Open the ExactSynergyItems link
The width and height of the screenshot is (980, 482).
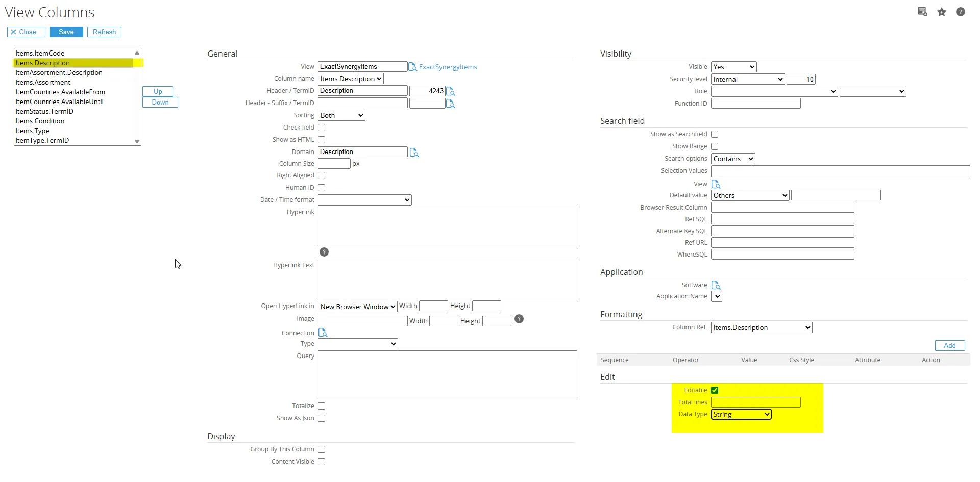pos(448,67)
